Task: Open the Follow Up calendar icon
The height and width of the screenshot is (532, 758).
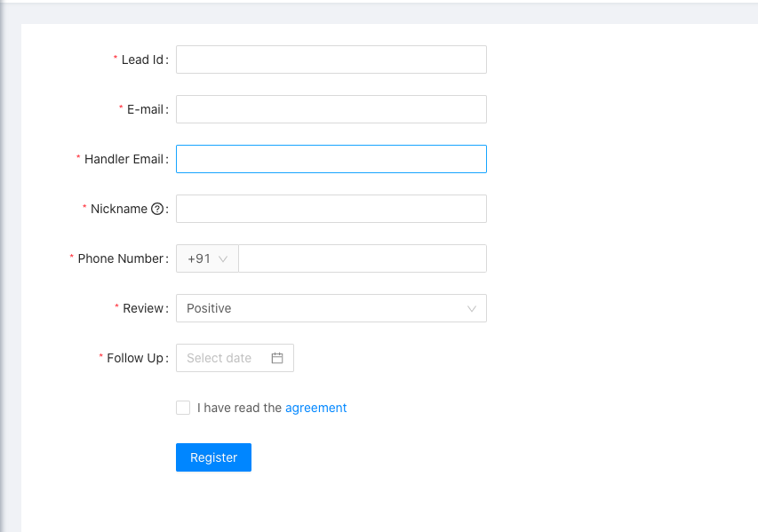Action: point(277,358)
